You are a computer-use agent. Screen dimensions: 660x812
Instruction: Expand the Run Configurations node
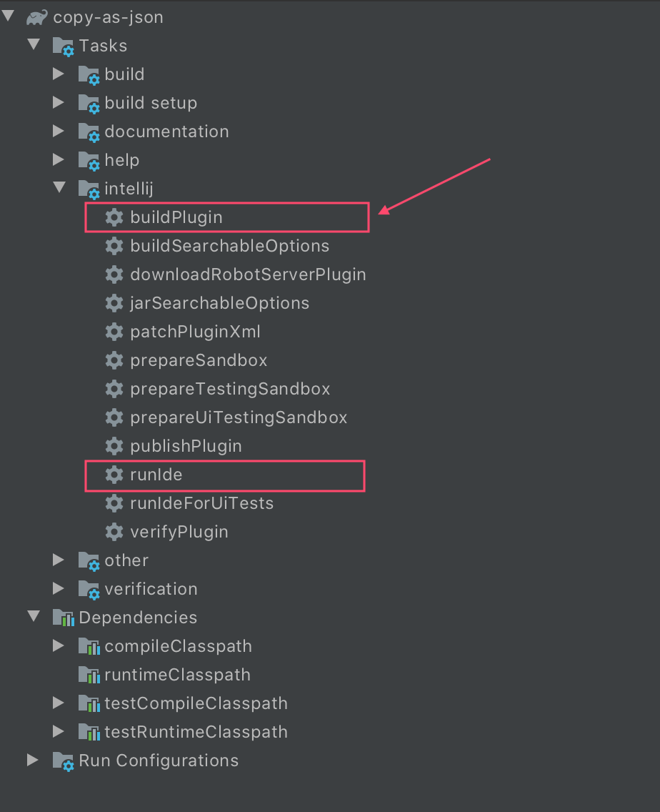click(33, 761)
